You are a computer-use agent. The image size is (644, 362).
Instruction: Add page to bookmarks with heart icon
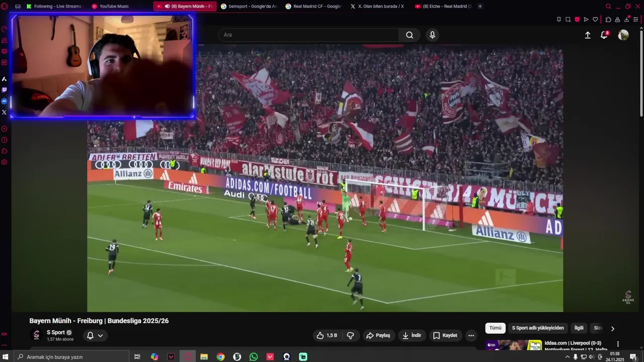tap(595, 20)
